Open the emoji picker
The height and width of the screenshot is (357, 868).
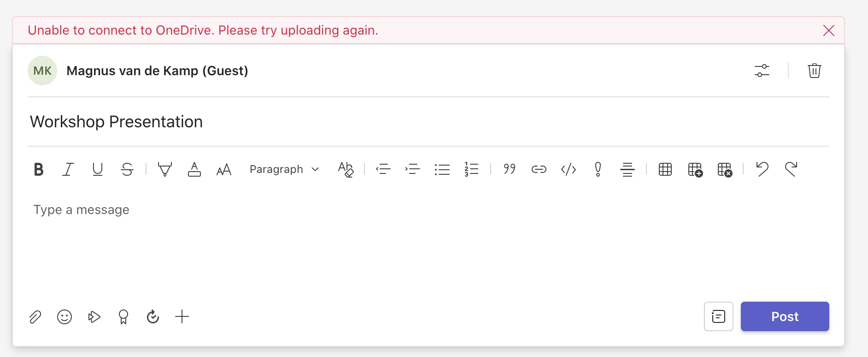pyautogui.click(x=65, y=316)
